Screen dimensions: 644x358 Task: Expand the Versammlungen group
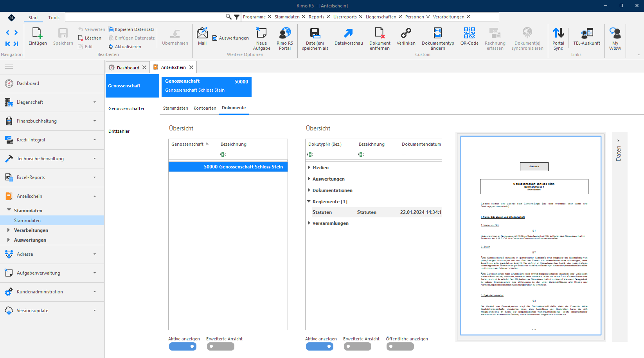pyautogui.click(x=309, y=223)
